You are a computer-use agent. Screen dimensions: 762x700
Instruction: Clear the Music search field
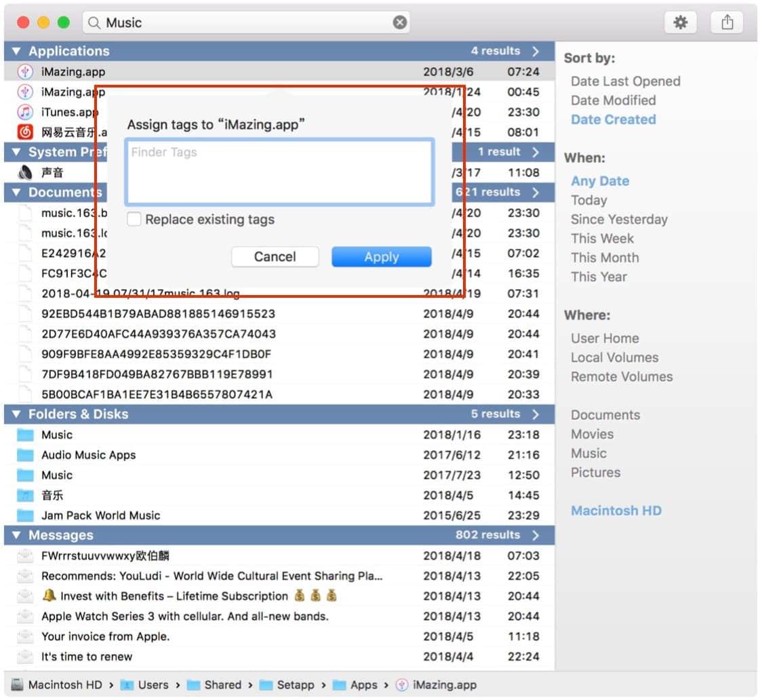click(x=400, y=22)
